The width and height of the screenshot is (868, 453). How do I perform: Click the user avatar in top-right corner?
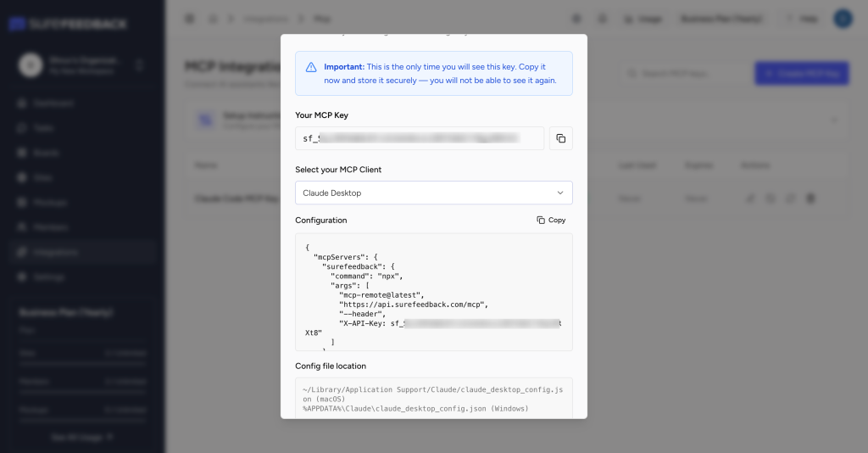click(843, 19)
